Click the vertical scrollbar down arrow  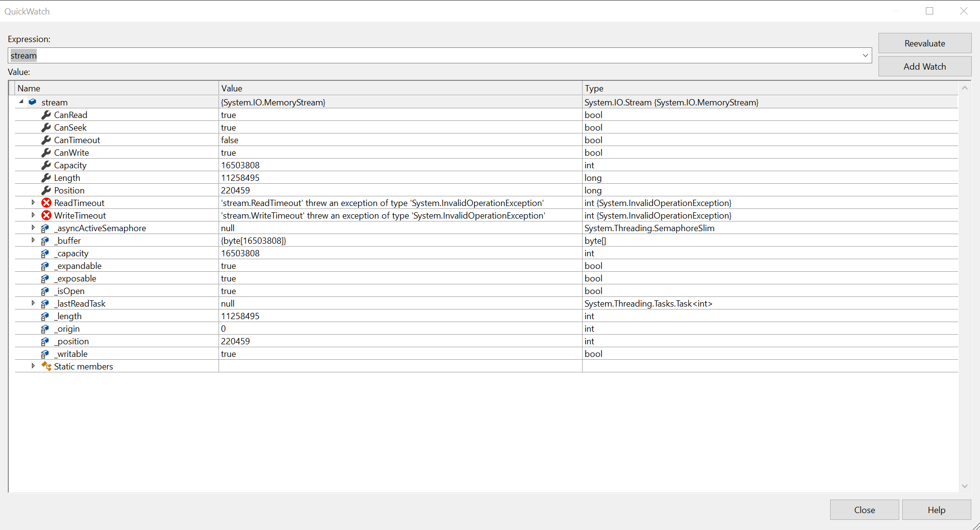click(965, 486)
